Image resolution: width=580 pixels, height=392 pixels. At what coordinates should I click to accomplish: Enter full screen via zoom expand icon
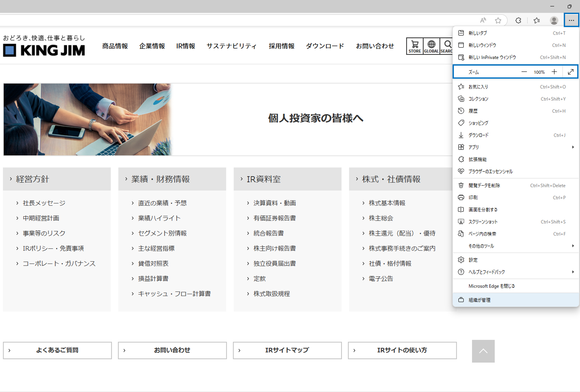(571, 72)
